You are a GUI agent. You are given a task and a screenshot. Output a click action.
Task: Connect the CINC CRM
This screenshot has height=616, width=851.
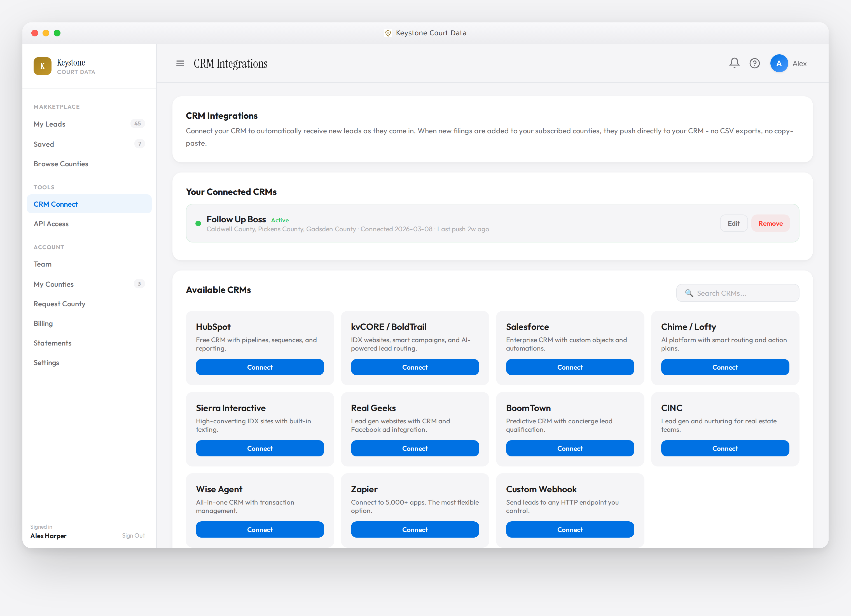coord(725,449)
